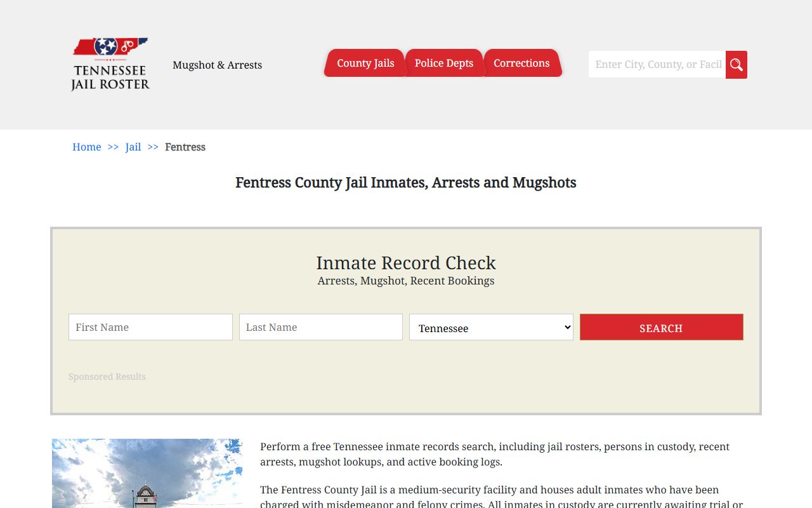Click the Tennessee Jail Roster logo
This screenshot has height=508, width=812.
110,64
